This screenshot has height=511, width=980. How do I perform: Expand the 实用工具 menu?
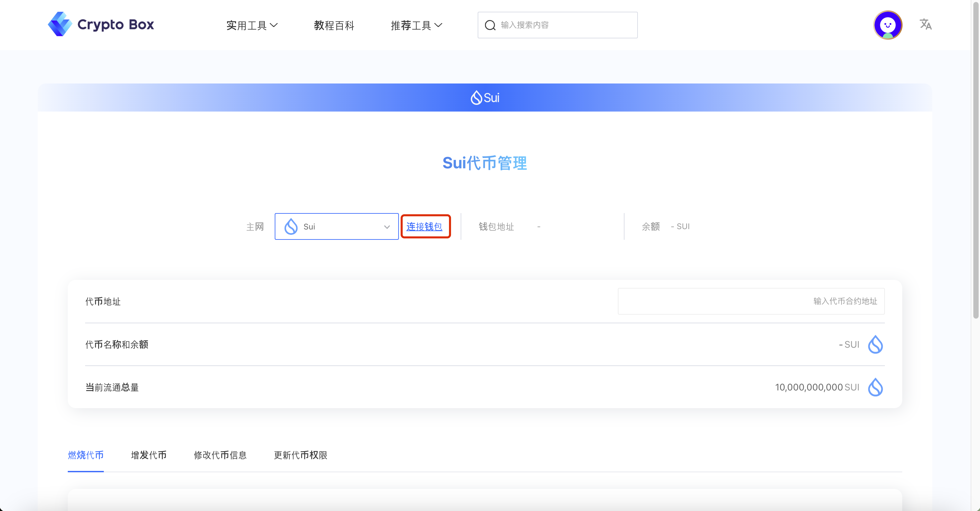click(x=252, y=25)
